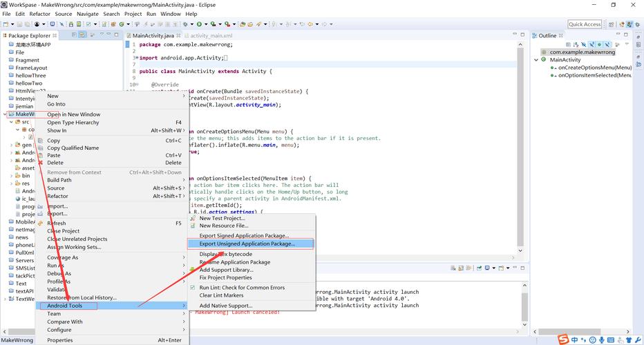Click the Open Perspective icon near Quick Access

pos(611,24)
